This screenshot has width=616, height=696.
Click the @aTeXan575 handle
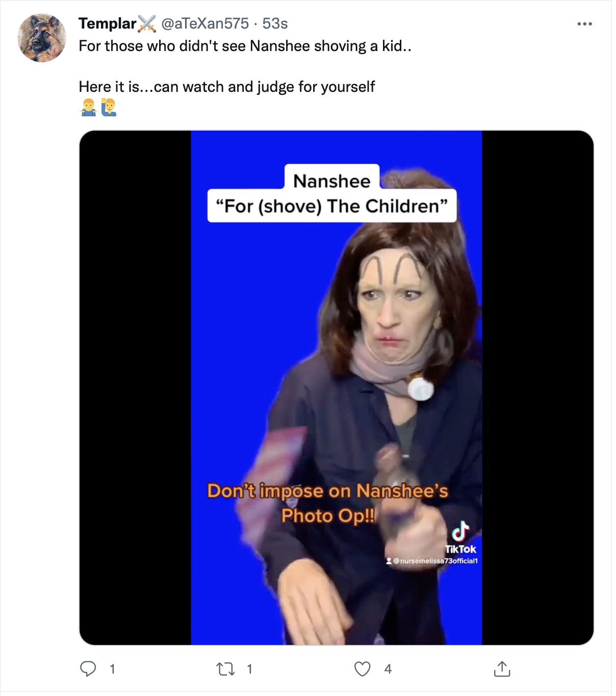(205, 23)
